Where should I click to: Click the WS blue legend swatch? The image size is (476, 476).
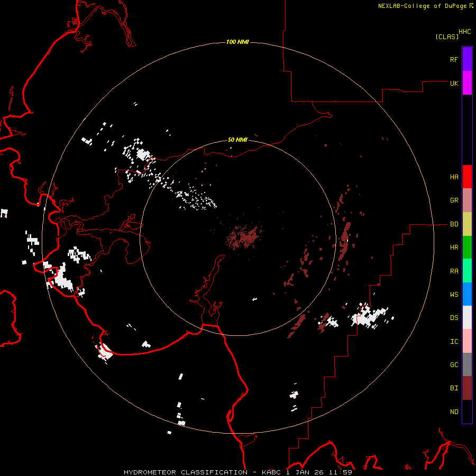pos(467,294)
